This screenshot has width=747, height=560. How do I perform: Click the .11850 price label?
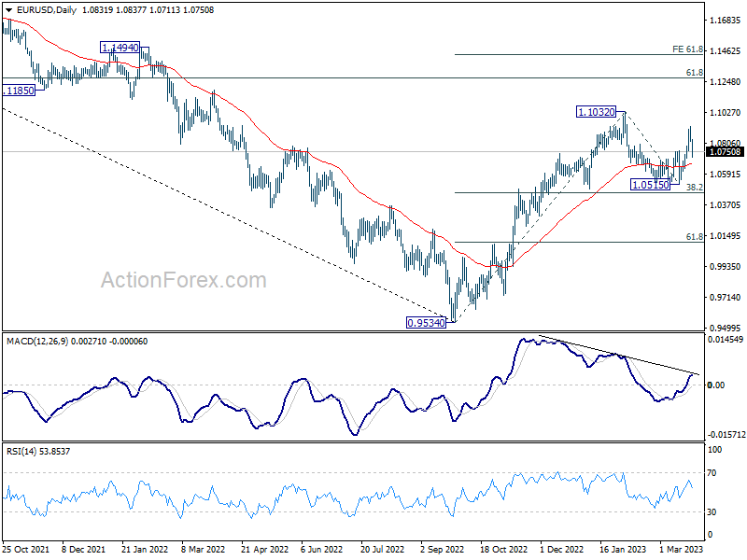(19, 91)
